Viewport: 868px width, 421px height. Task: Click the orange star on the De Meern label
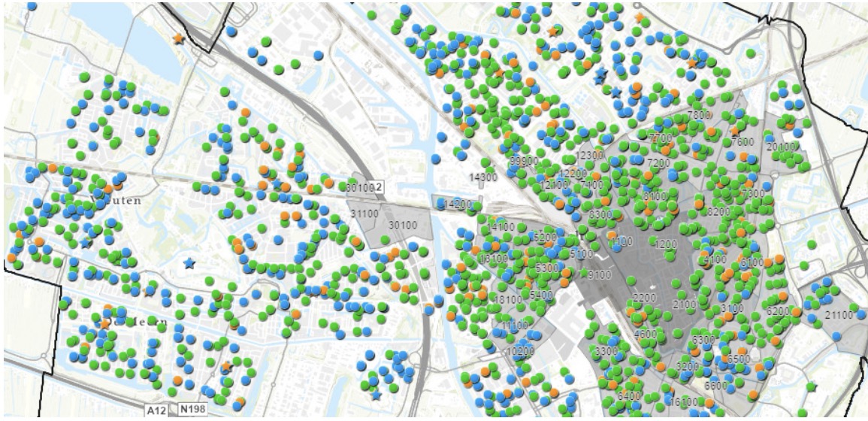click(104, 323)
